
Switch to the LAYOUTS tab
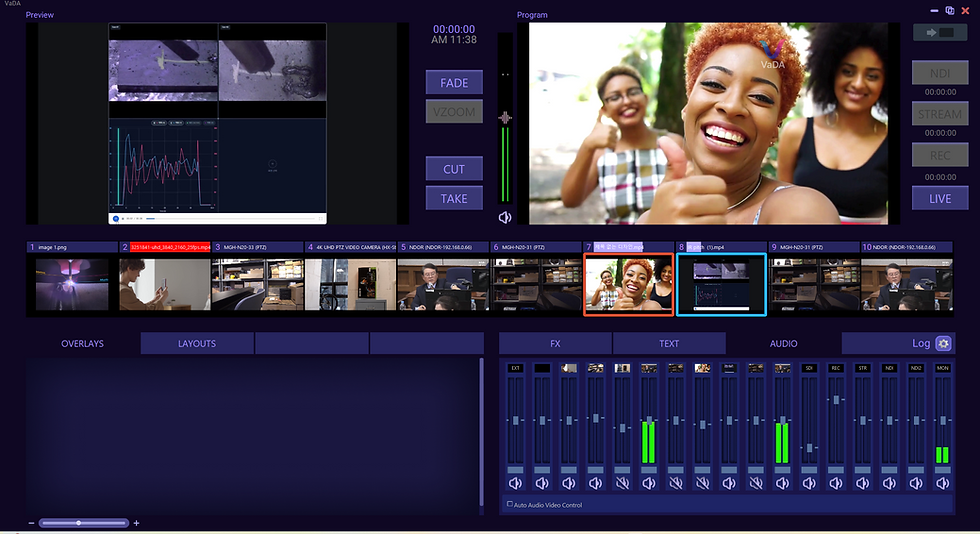pyautogui.click(x=197, y=343)
